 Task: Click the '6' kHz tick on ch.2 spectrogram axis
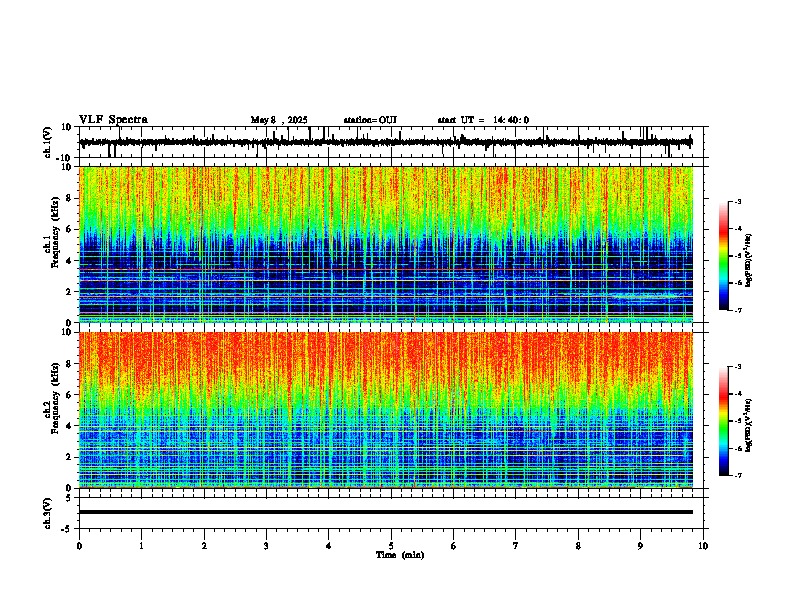[69, 394]
